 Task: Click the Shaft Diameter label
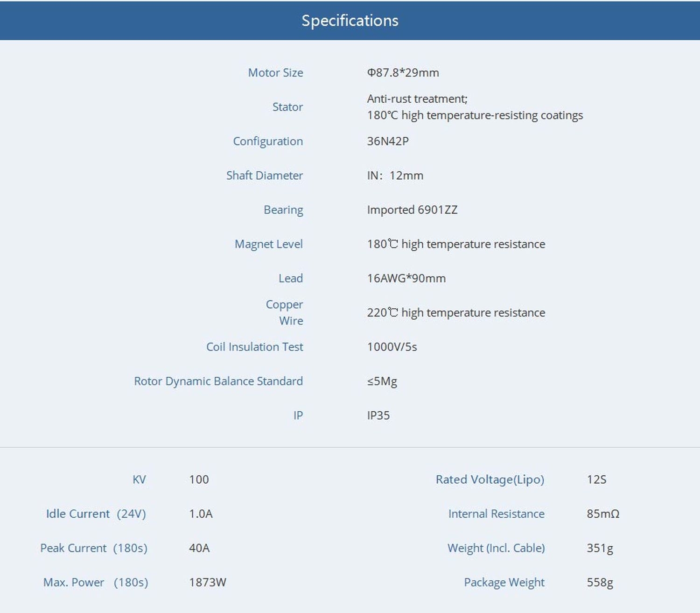point(264,176)
